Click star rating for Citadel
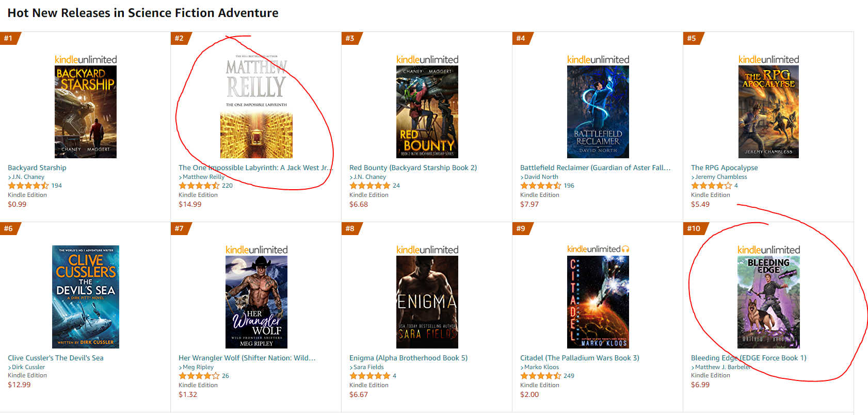The width and height of the screenshot is (868, 415). [541, 376]
